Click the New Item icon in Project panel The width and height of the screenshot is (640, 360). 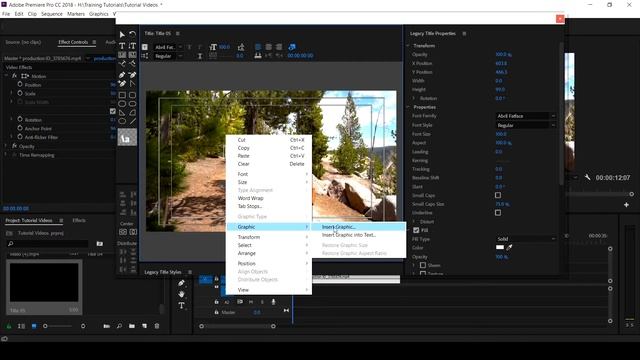pyautogui.click(x=144, y=326)
